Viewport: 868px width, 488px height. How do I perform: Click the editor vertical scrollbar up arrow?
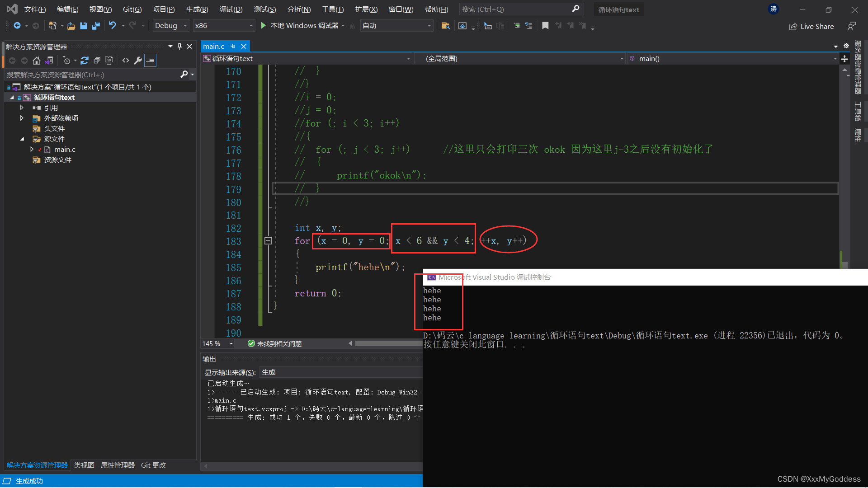pyautogui.click(x=844, y=70)
